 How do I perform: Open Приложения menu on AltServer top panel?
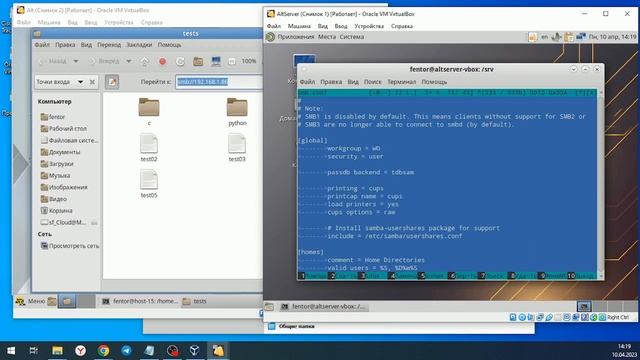[x=291, y=37]
